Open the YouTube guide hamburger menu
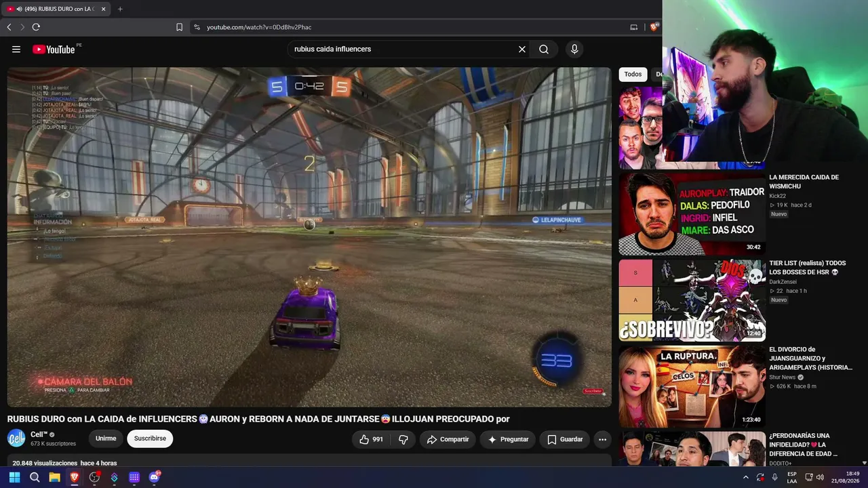This screenshot has height=488, width=868. click(16, 49)
